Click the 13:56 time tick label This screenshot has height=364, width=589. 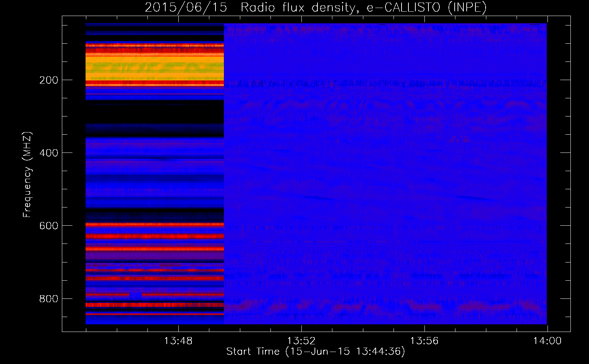pyautogui.click(x=424, y=341)
